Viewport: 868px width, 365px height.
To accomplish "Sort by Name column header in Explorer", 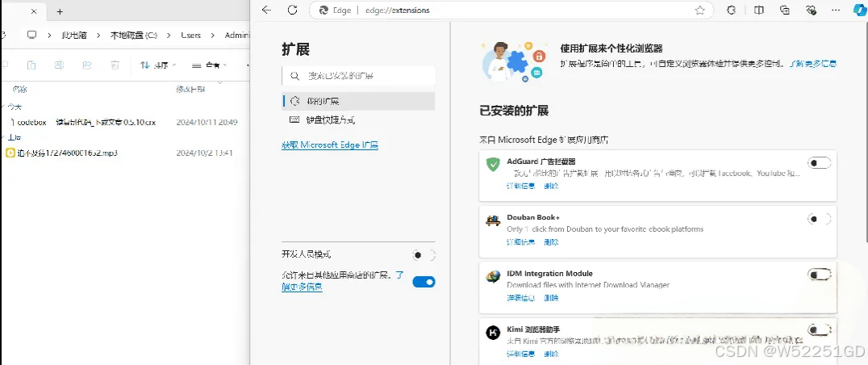I will [20, 89].
